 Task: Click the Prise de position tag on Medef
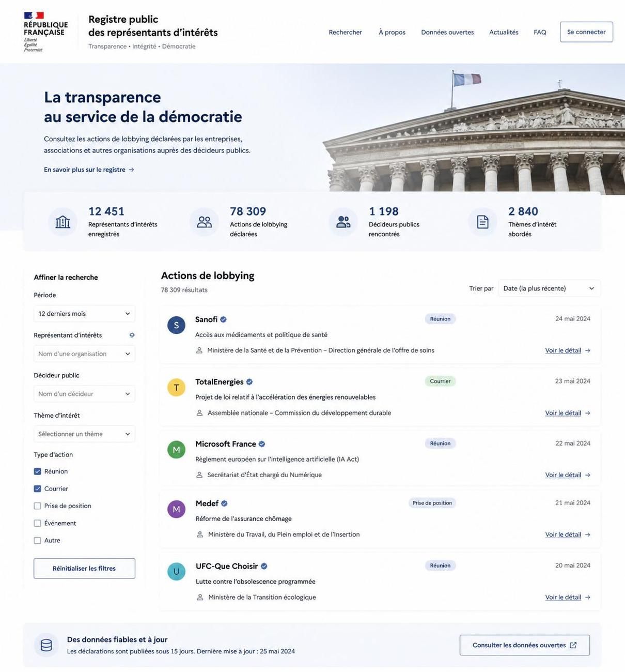(432, 503)
